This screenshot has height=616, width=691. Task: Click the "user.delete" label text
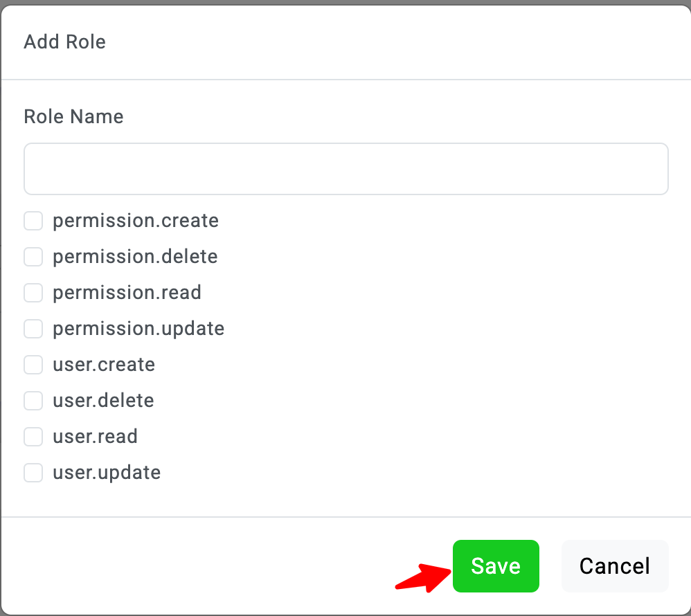click(x=103, y=401)
